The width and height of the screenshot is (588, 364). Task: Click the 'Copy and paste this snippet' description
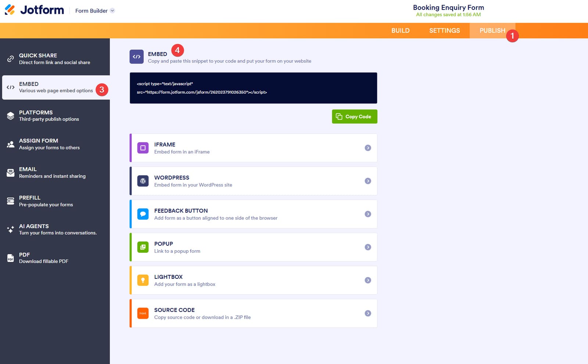[x=229, y=61]
